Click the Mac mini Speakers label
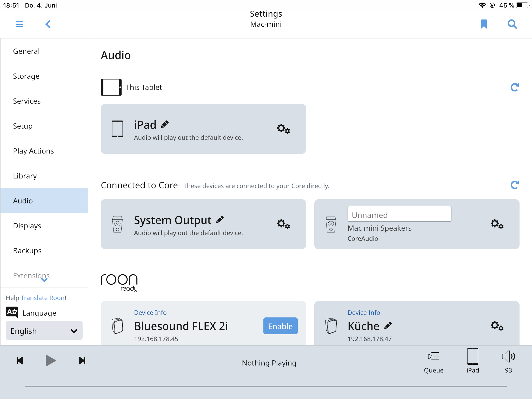Screen dimensions: 532x399 380,228
